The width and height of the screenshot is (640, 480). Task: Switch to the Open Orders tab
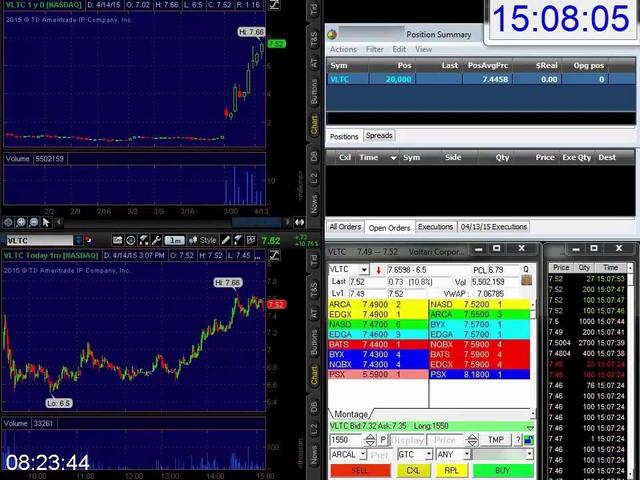point(389,227)
